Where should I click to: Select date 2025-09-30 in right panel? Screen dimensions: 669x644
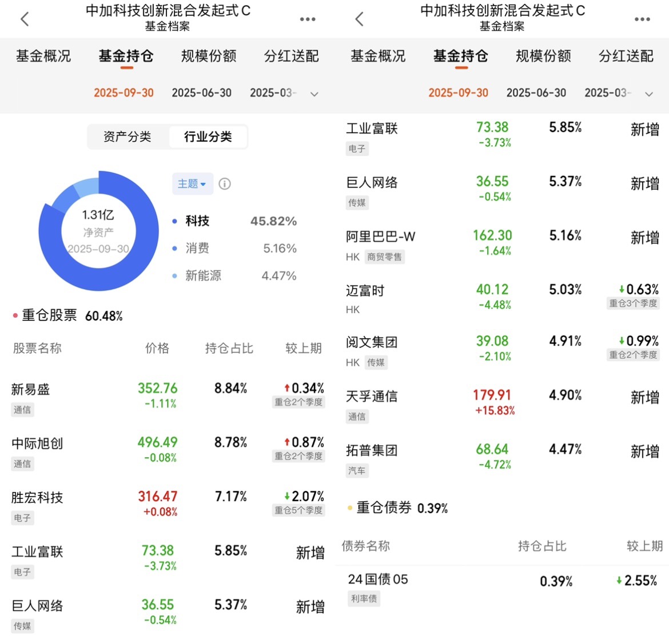[458, 93]
